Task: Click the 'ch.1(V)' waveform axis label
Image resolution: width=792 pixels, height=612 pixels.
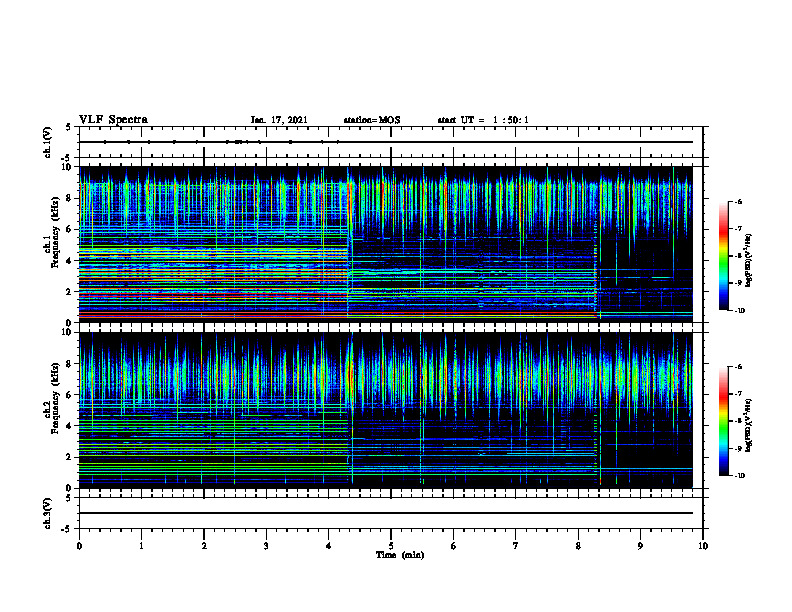Action: pos(47,142)
